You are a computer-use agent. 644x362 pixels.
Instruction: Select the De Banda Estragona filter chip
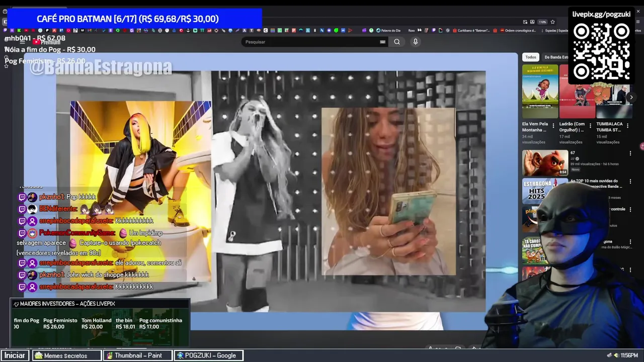[556, 57]
